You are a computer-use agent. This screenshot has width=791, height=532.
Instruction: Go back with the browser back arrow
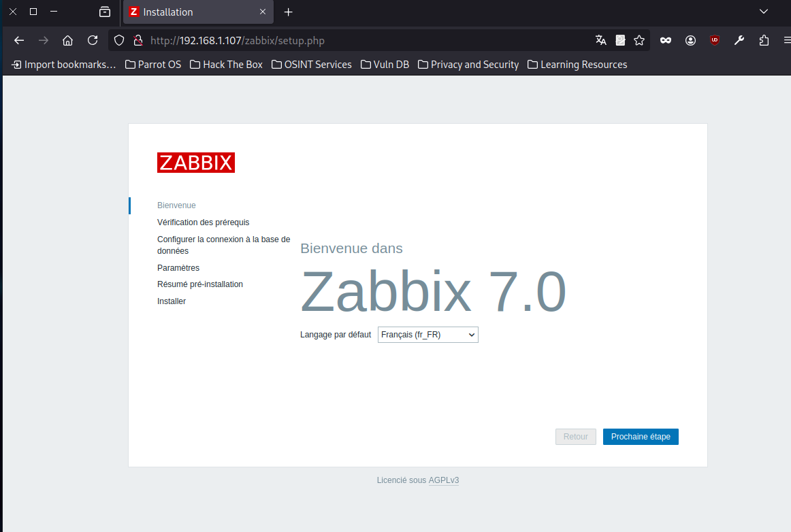(19, 40)
